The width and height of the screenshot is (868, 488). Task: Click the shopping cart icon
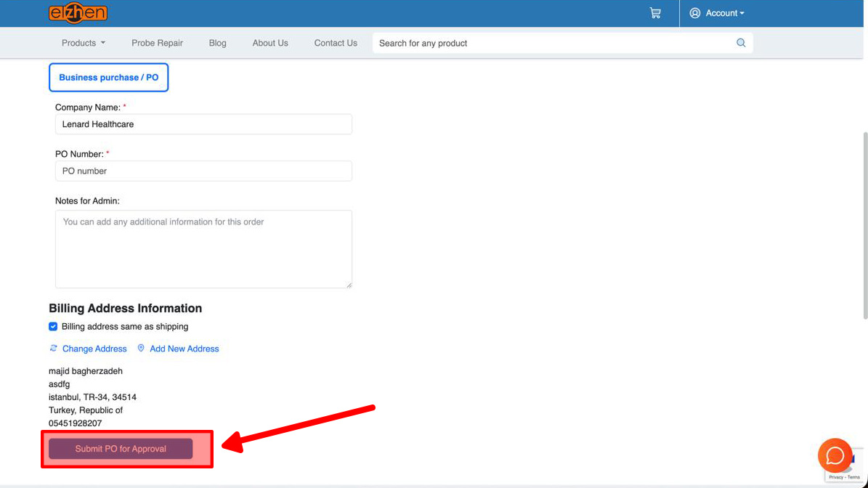click(x=654, y=13)
